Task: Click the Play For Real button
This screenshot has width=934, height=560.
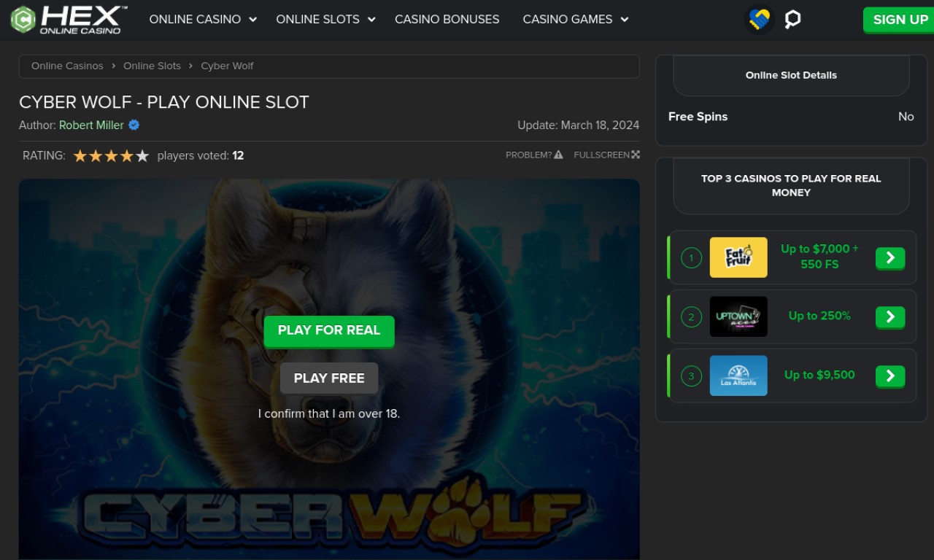Action: [329, 331]
